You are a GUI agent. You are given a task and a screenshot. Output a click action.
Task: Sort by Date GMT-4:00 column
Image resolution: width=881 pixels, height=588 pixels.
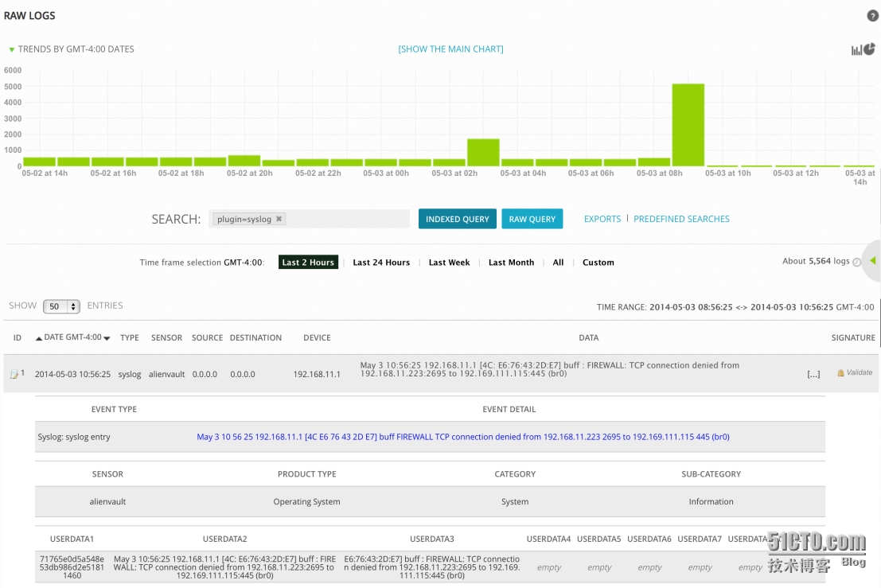click(x=72, y=337)
